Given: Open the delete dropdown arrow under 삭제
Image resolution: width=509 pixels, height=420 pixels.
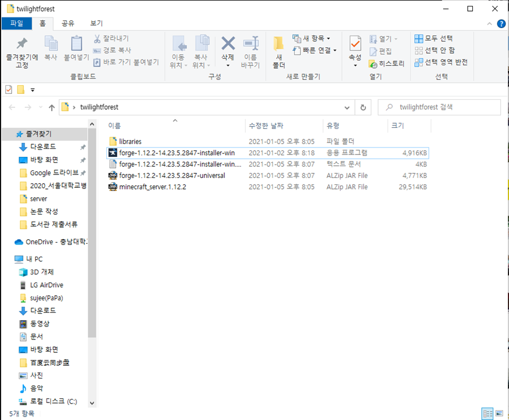Looking at the screenshot, I should point(228,65).
